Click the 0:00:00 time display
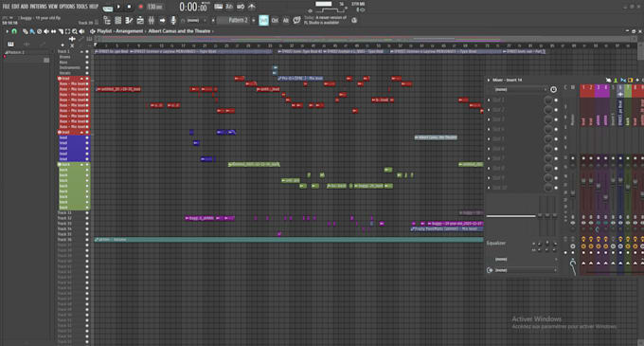 193,7
